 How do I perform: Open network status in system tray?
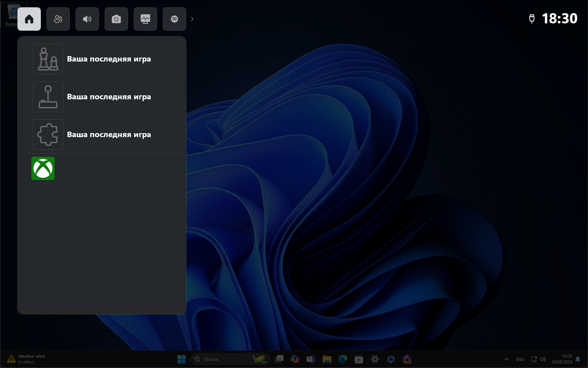(534, 359)
